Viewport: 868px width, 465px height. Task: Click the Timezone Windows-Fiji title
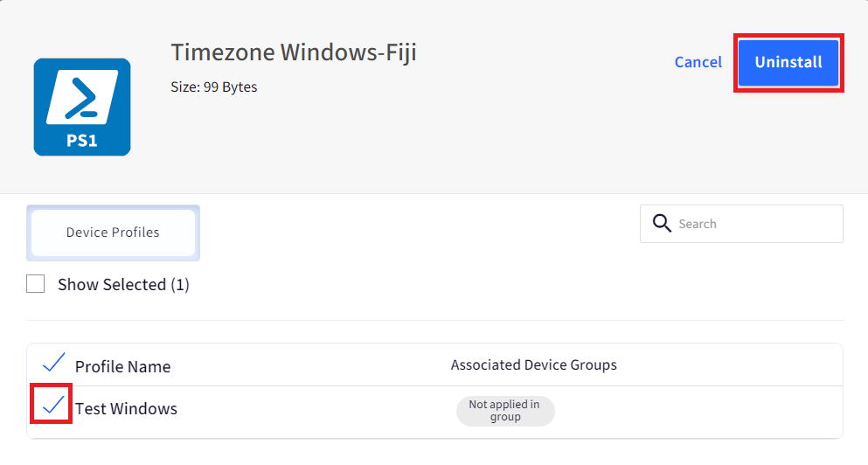(294, 52)
